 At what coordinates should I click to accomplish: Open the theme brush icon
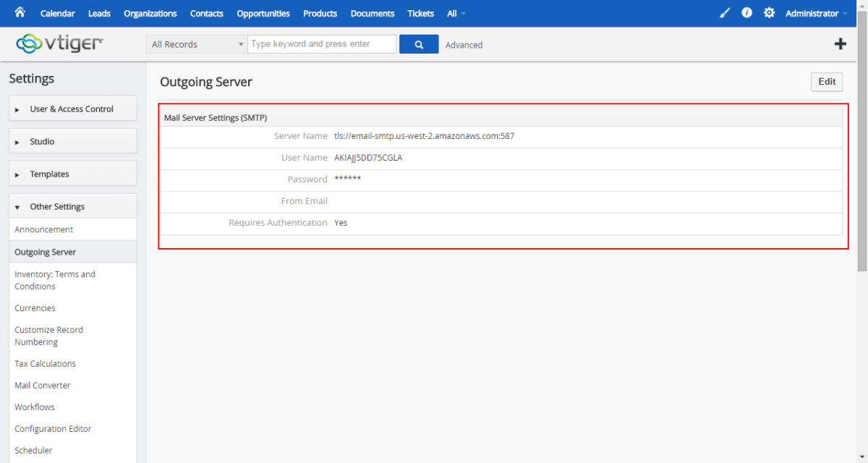(x=725, y=13)
